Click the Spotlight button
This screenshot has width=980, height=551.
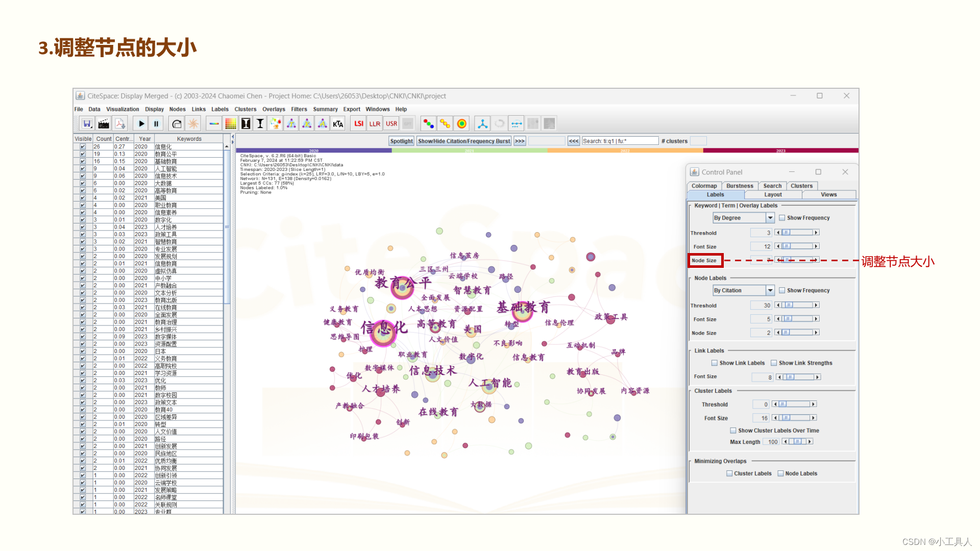(x=401, y=141)
